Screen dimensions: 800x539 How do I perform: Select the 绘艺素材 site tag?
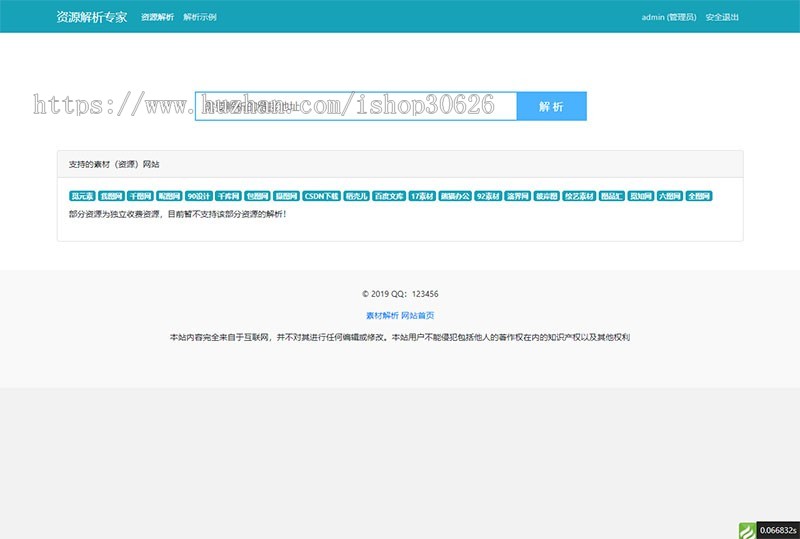tap(579, 196)
